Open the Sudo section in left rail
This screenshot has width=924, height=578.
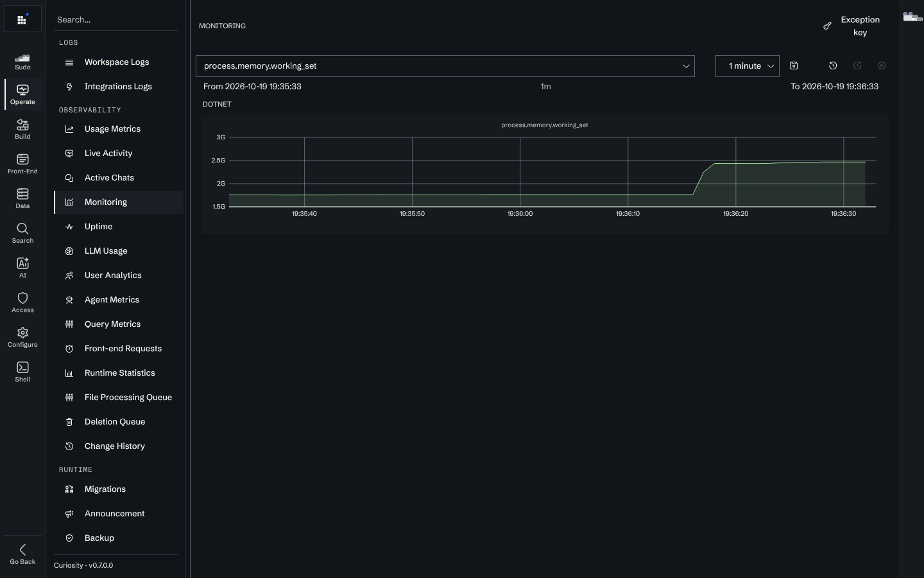pos(22,61)
